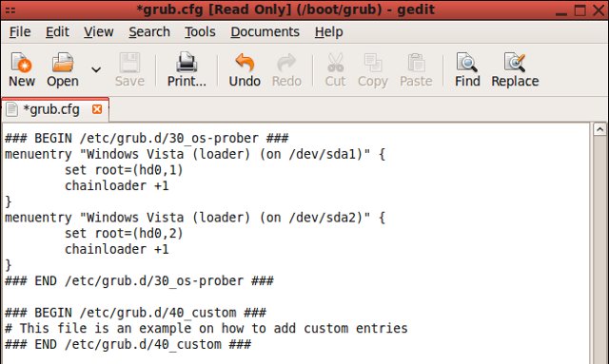Click the Print printer icon
Viewport: 609px width, 364px height.
tap(187, 63)
